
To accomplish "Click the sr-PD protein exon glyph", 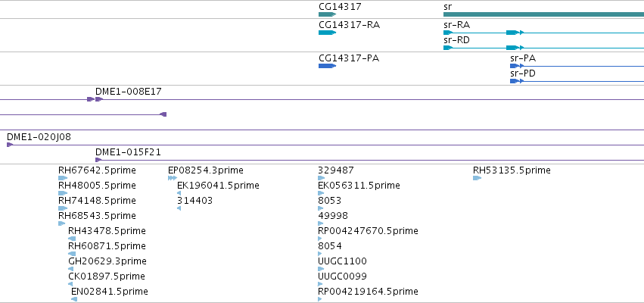I will [515, 81].
